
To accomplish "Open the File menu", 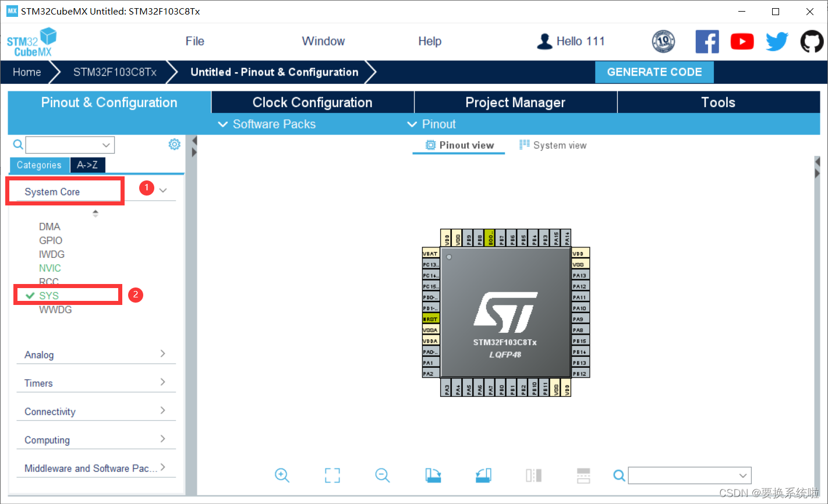I will point(194,41).
